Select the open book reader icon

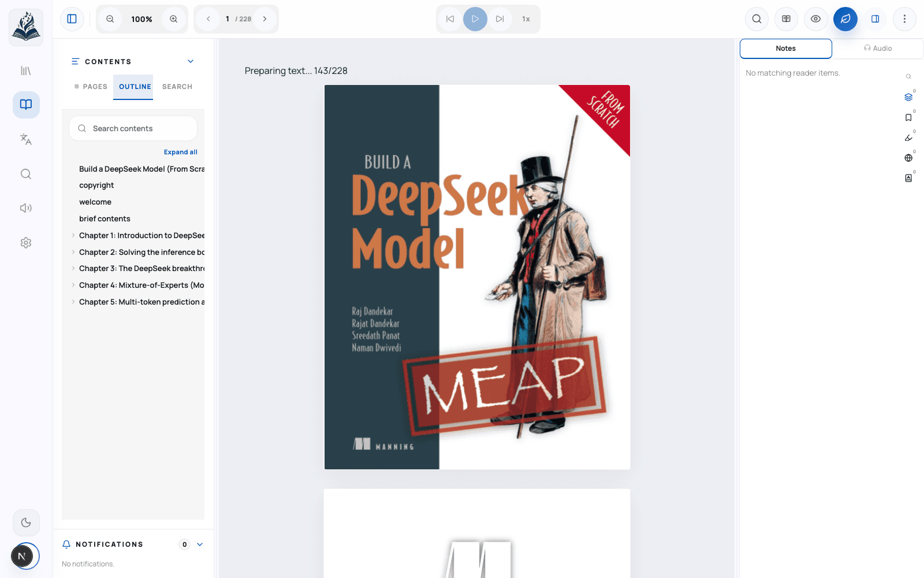point(26,105)
